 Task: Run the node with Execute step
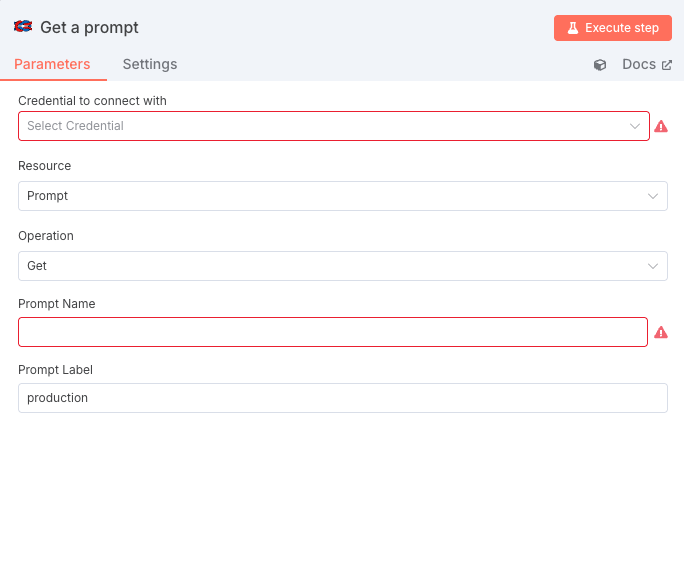coord(612,28)
